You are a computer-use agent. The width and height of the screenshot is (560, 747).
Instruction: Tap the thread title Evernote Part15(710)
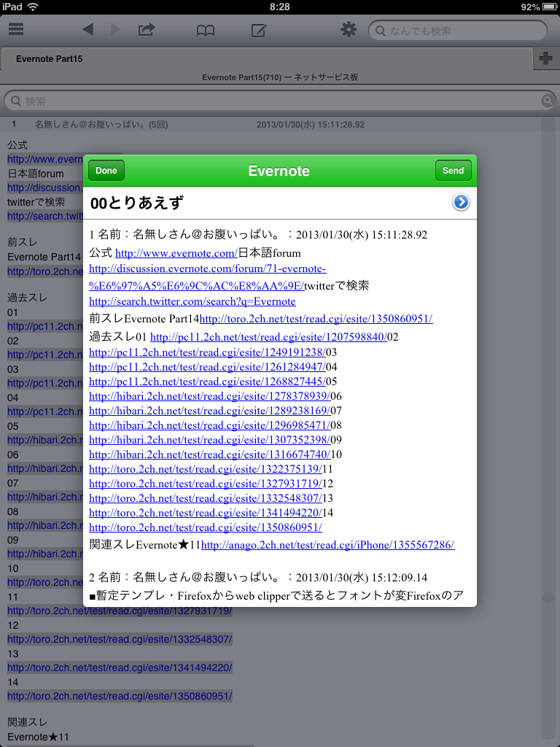coord(279,77)
